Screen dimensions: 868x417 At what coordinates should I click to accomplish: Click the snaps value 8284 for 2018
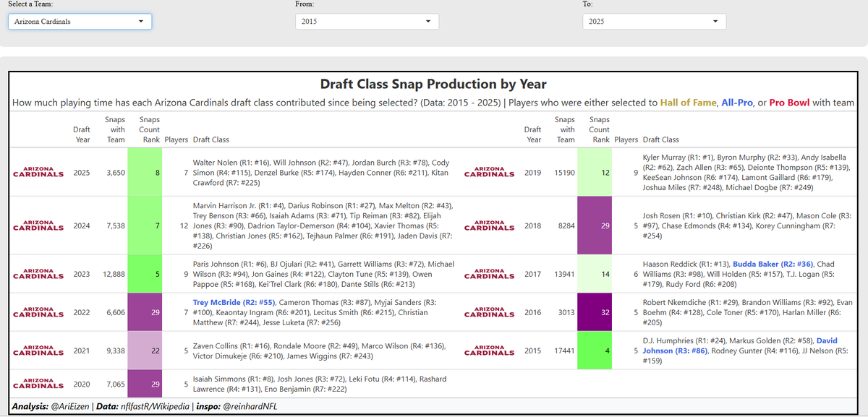pos(566,225)
